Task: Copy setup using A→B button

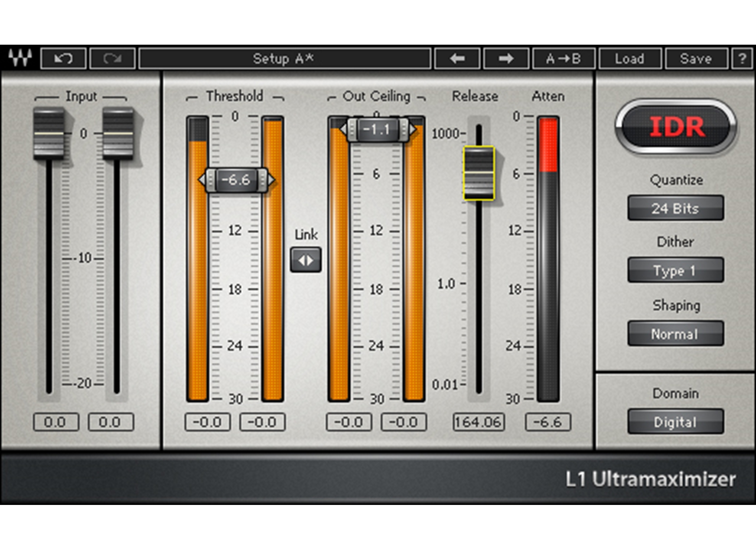Action: pyautogui.click(x=563, y=59)
